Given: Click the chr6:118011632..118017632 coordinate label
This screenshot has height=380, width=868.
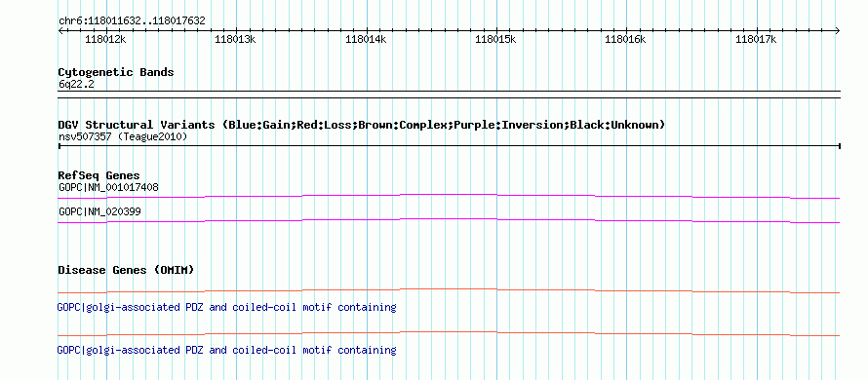Looking at the screenshot, I should click(x=132, y=21).
